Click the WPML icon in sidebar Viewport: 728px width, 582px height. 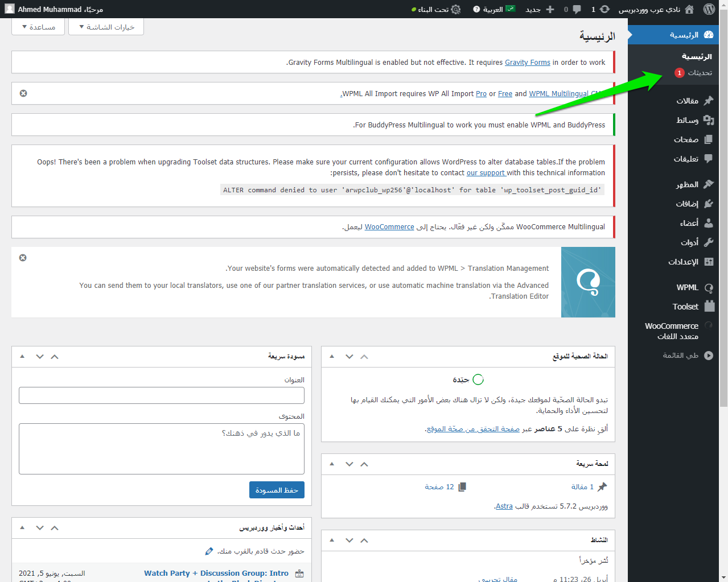click(709, 288)
